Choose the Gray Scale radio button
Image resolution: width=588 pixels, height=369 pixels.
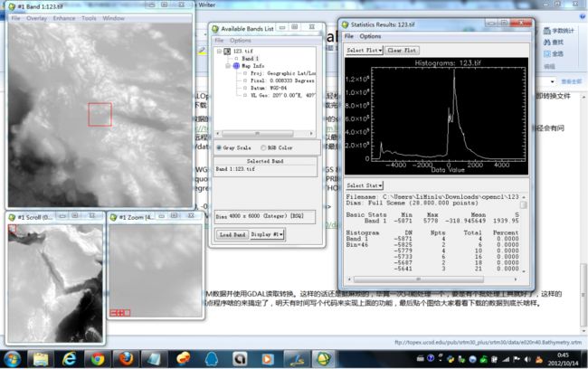click(219, 147)
